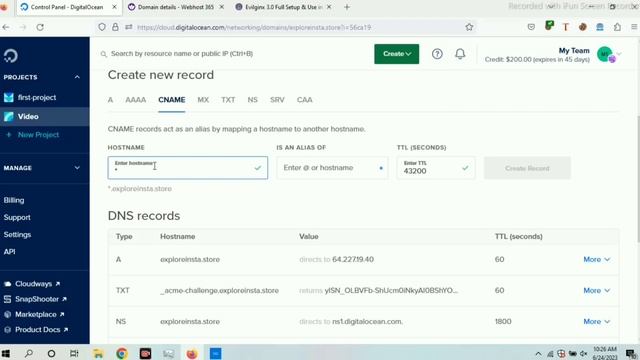Viewport: 640px width, 360px height.
Task: Open the notifications bell
Action: [x=460, y=54]
